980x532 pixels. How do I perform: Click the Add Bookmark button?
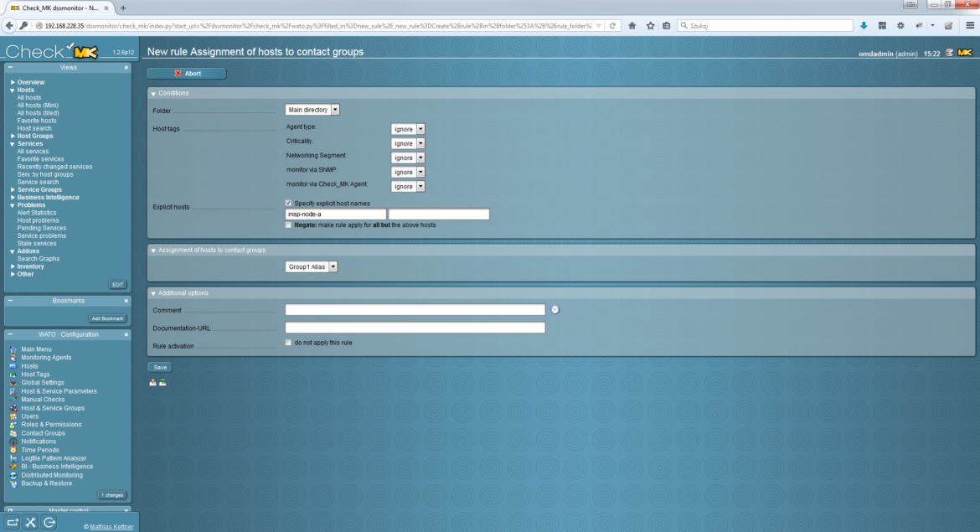pyautogui.click(x=107, y=318)
